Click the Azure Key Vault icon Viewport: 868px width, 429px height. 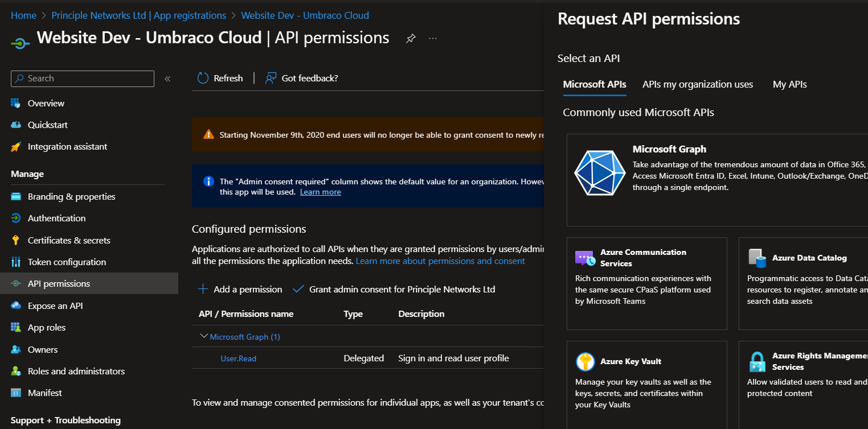point(585,361)
